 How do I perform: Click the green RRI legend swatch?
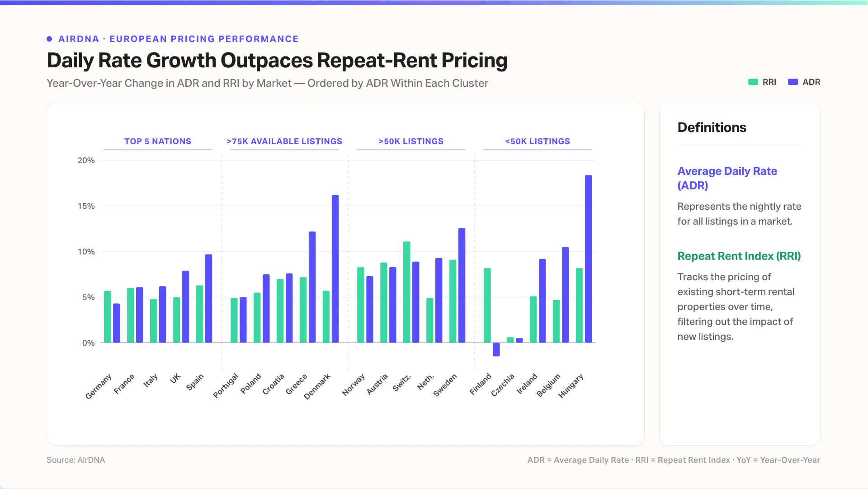(x=753, y=82)
